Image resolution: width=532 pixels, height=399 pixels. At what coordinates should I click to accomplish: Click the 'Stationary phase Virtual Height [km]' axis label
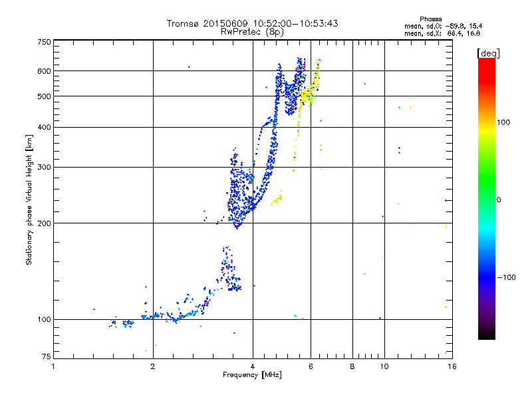29,199
